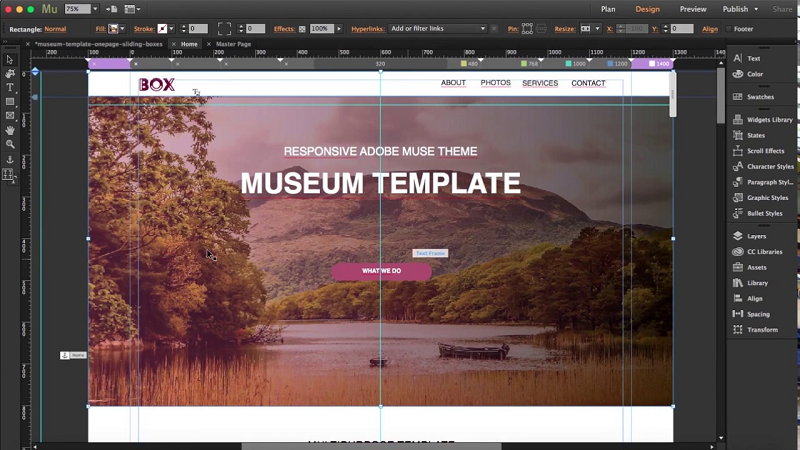Image resolution: width=800 pixels, height=450 pixels.
Task: Click the Preview button
Action: tap(693, 9)
